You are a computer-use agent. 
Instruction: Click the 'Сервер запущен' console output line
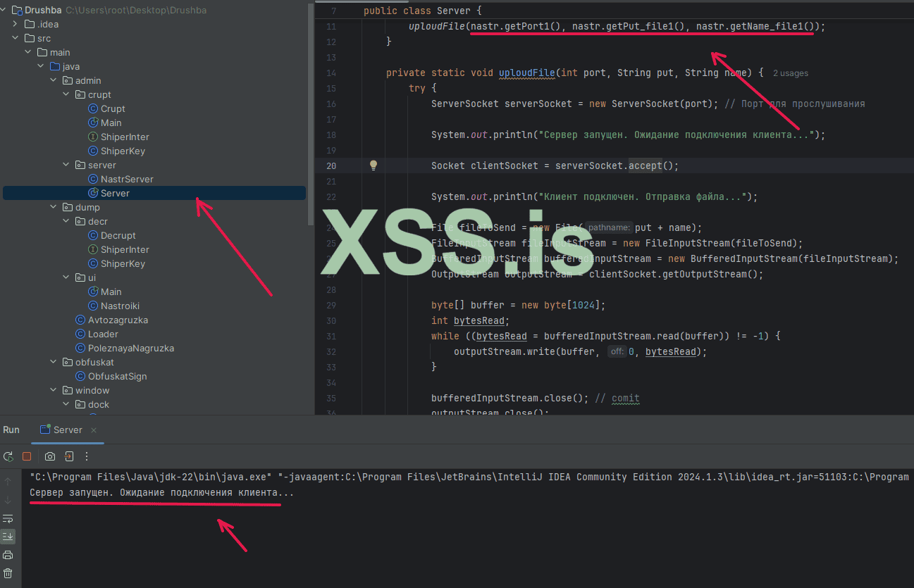[162, 493]
